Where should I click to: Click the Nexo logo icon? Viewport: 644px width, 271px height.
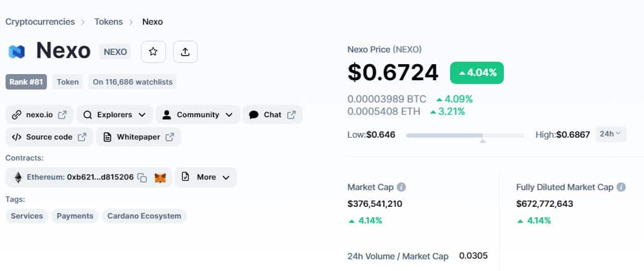tap(17, 52)
